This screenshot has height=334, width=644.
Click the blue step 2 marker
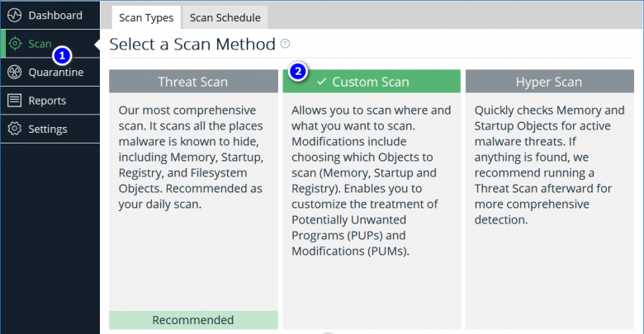click(299, 72)
